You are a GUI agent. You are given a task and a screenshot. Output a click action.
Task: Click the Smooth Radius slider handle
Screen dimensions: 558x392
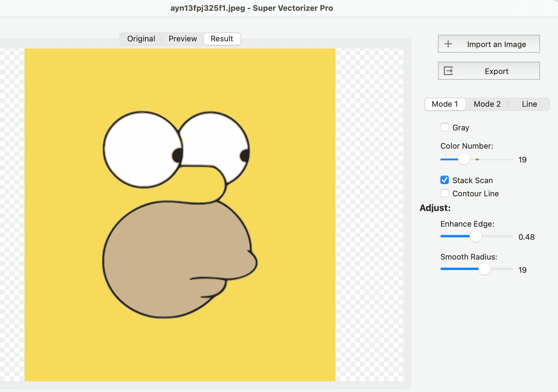click(484, 269)
